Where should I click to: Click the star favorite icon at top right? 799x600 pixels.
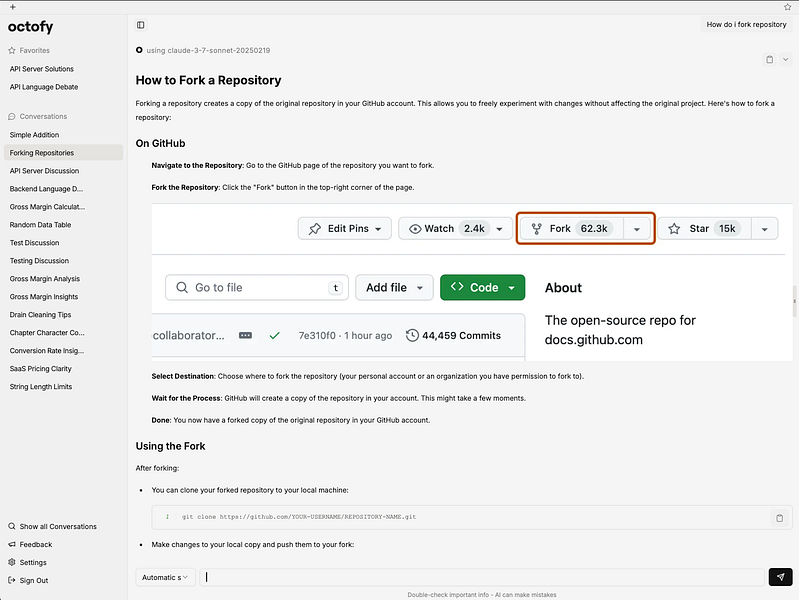pyautogui.click(x=787, y=7)
